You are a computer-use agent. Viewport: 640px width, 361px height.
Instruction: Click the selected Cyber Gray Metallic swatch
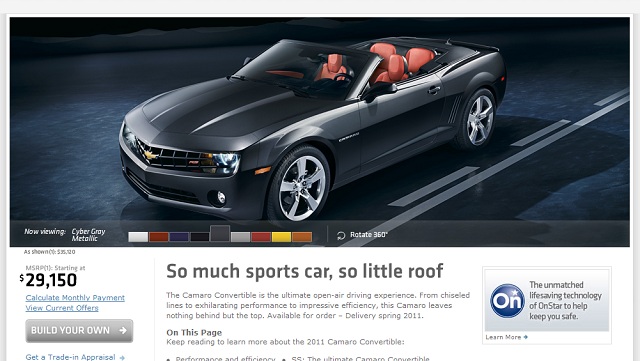point(220,234)
